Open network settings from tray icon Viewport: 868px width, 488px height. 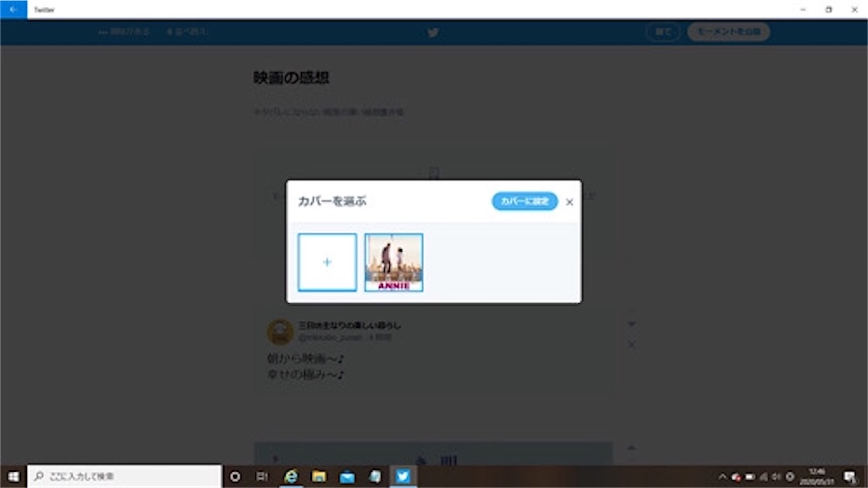(764, 476)
